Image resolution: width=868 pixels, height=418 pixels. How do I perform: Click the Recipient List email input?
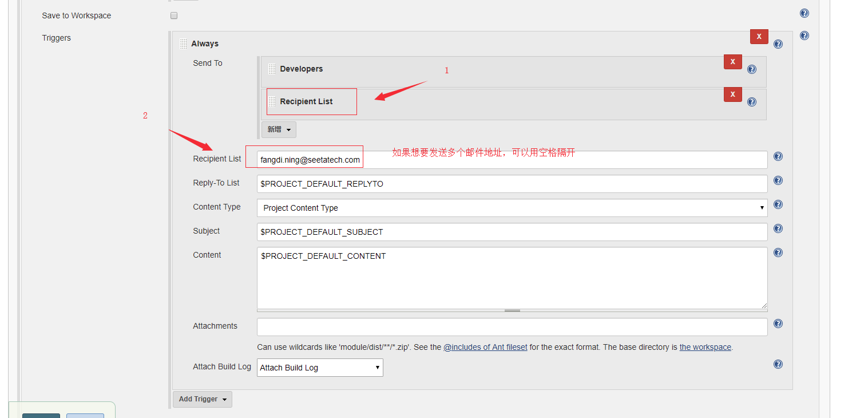[x=512, y=160]
